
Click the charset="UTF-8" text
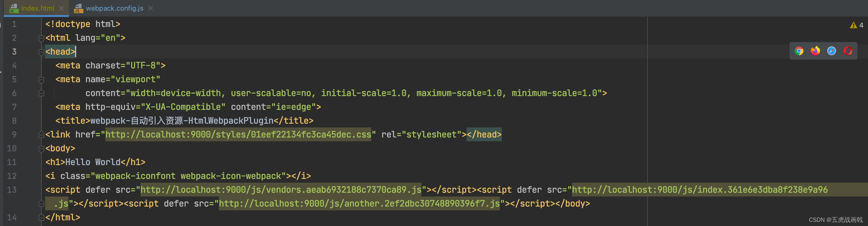coord(123,66)
